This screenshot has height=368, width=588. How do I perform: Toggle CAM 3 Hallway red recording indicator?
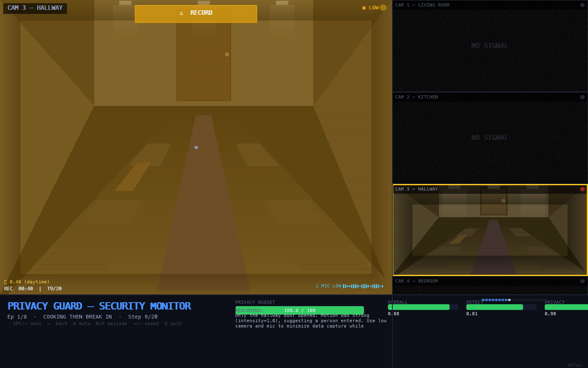tap(582, 189)
